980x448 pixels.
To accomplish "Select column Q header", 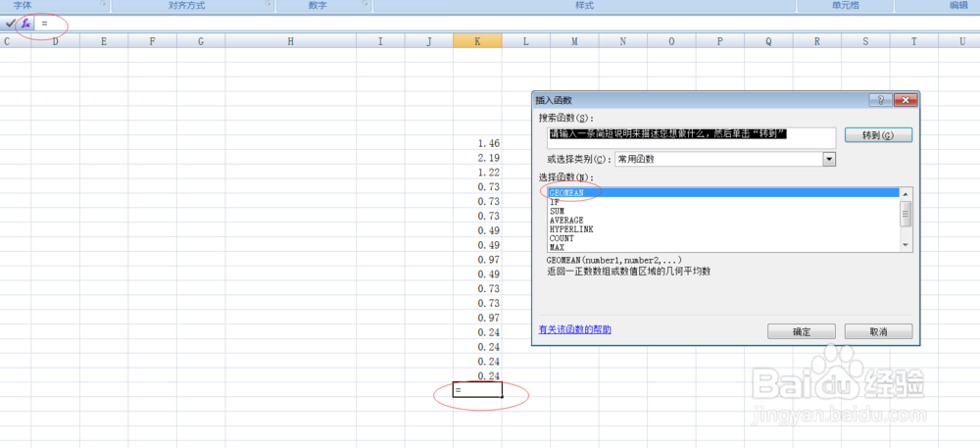I will (x=768, y=41).
